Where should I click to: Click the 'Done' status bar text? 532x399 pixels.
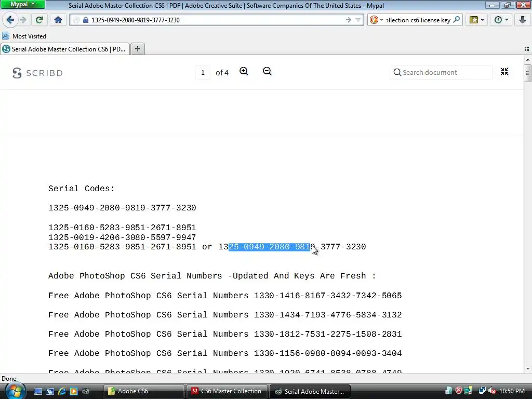click(x=9, y=379)
